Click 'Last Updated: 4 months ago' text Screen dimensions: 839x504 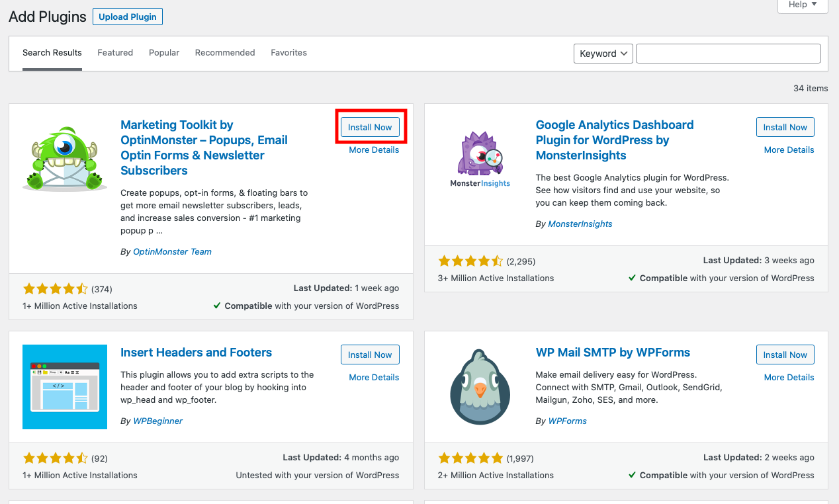point(341,458)
